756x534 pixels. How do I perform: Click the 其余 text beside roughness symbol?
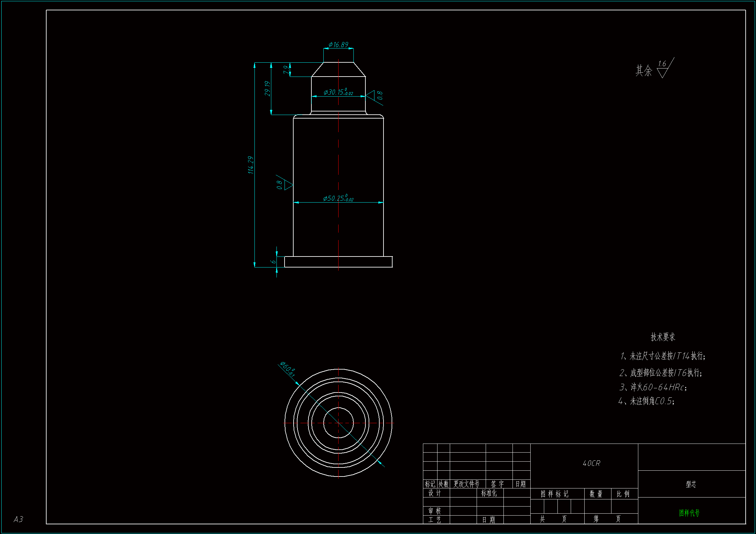pyautogui.click(x=643, y=70)
